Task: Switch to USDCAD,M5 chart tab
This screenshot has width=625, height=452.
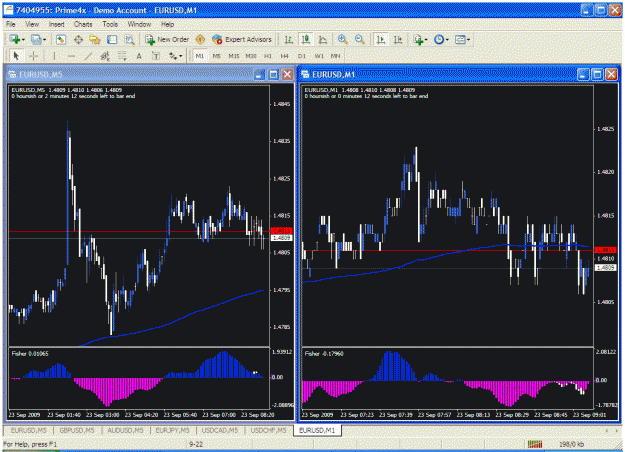Action: pos(220,430)
